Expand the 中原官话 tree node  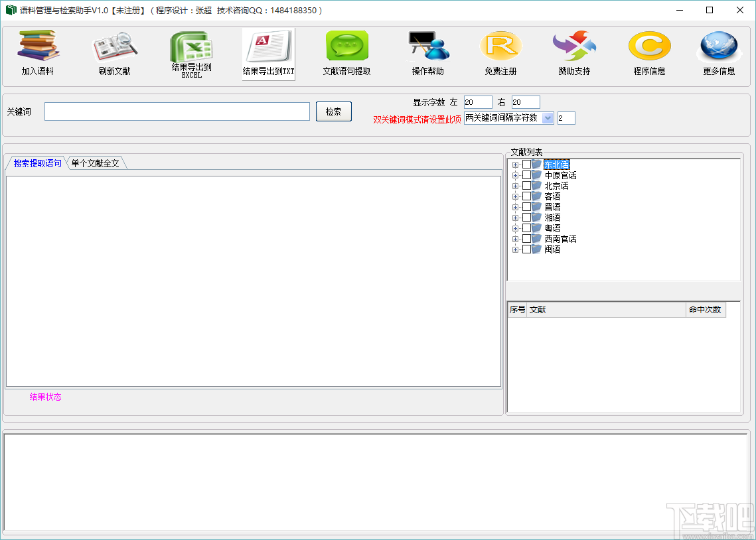[x=516, y=175]
